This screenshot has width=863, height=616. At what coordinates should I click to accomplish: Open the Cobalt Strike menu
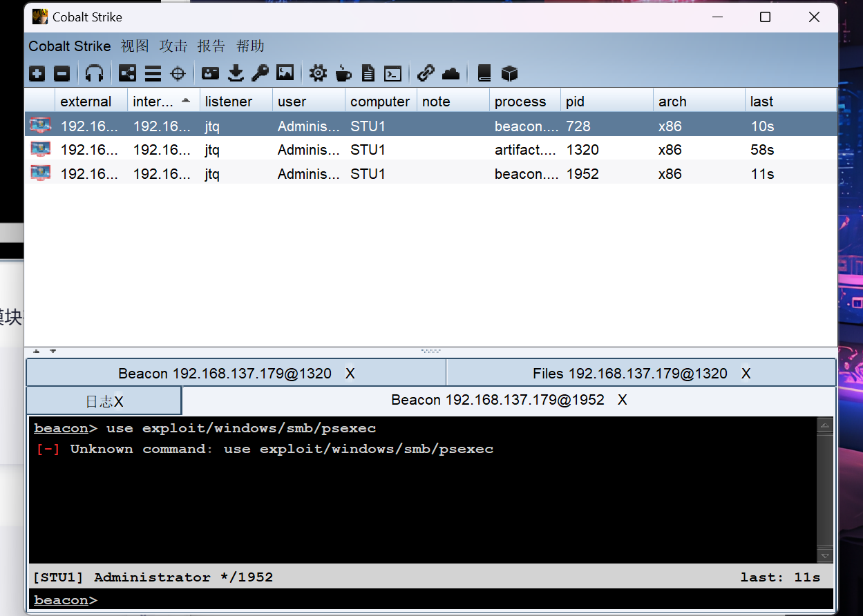[x=70, y=46]
